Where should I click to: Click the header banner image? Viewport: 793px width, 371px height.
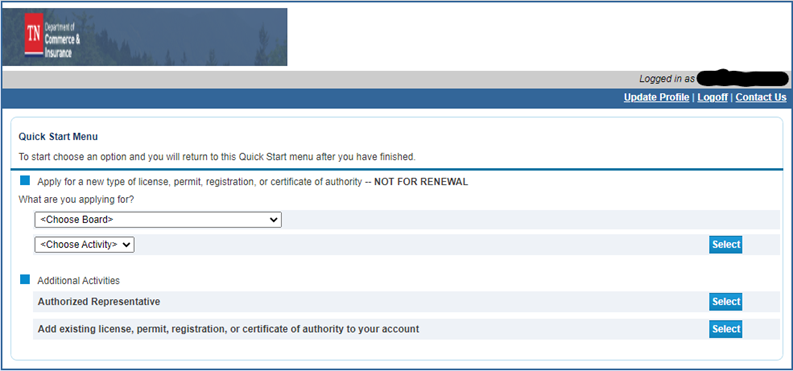(x=145, y=37)
